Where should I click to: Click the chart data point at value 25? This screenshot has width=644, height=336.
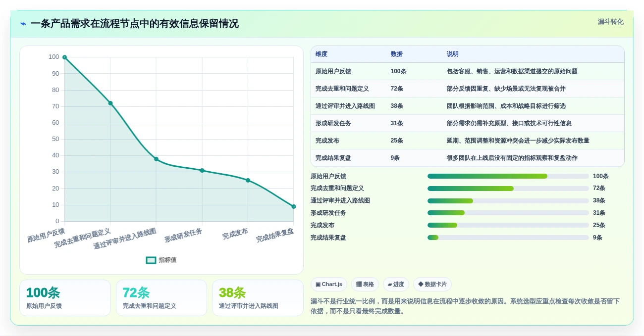pyautogui.click(x=248, y=180)
